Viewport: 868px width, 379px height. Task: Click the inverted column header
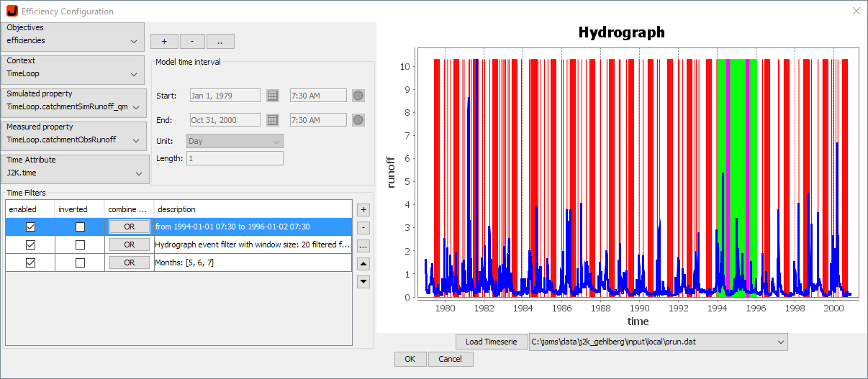[80, 209]
